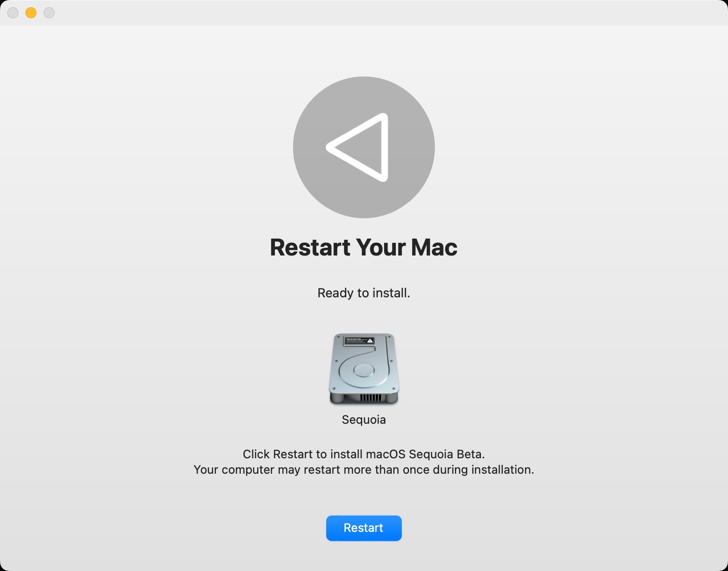Click the "Ready to install." text
Screen dimensions: 728x571
(364, 293)
